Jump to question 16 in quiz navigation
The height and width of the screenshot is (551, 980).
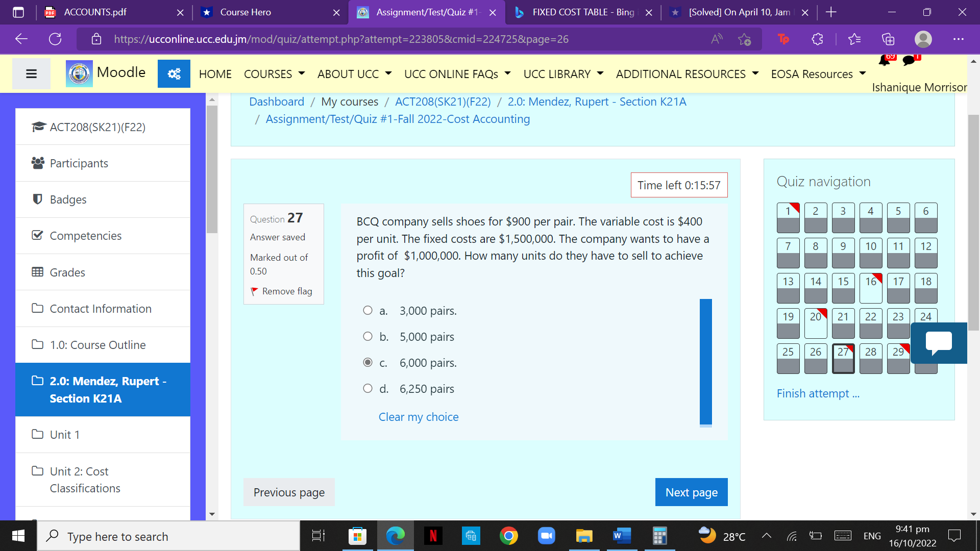[x=870, y=288]
